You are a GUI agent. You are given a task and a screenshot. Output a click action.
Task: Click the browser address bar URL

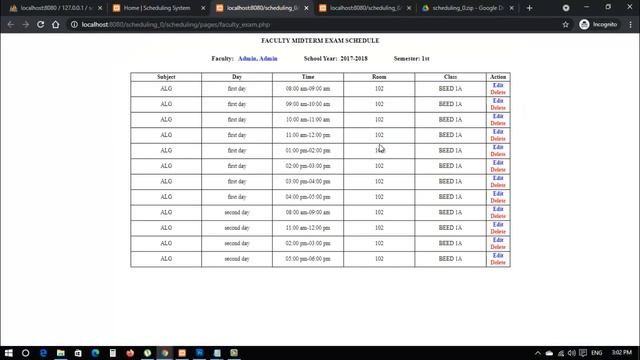[x=176, y=24]
